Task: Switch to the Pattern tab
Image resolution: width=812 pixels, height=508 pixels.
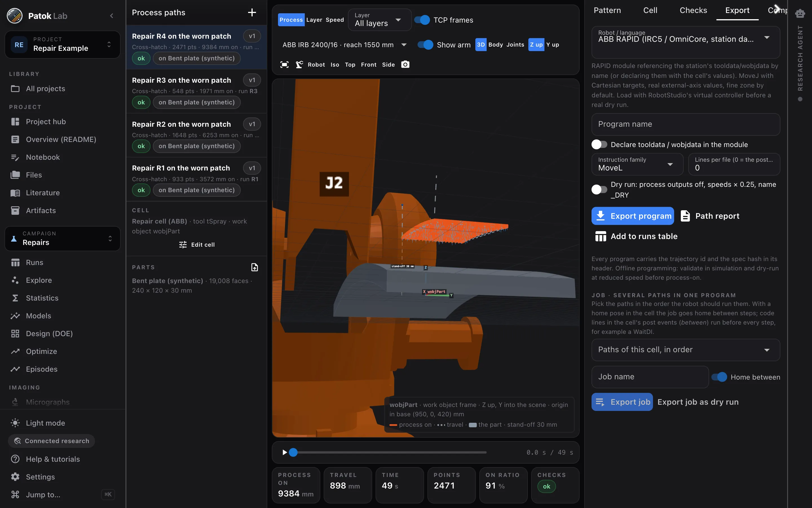Action: click(x=607, y=10)
